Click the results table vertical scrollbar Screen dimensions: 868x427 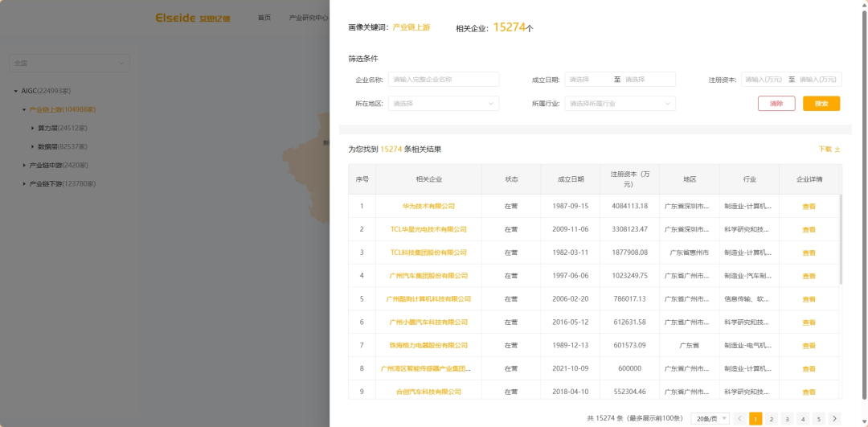841,239
